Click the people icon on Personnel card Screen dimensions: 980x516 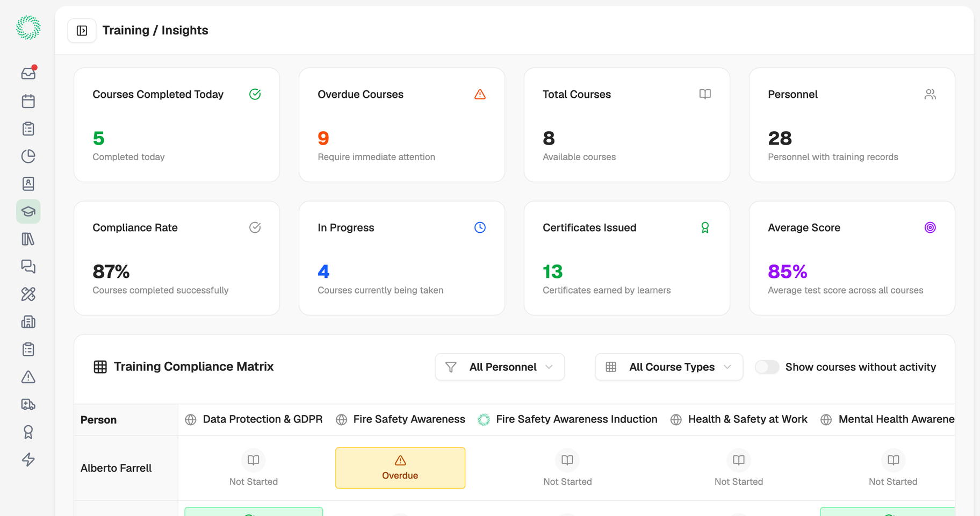coord(931,95)
